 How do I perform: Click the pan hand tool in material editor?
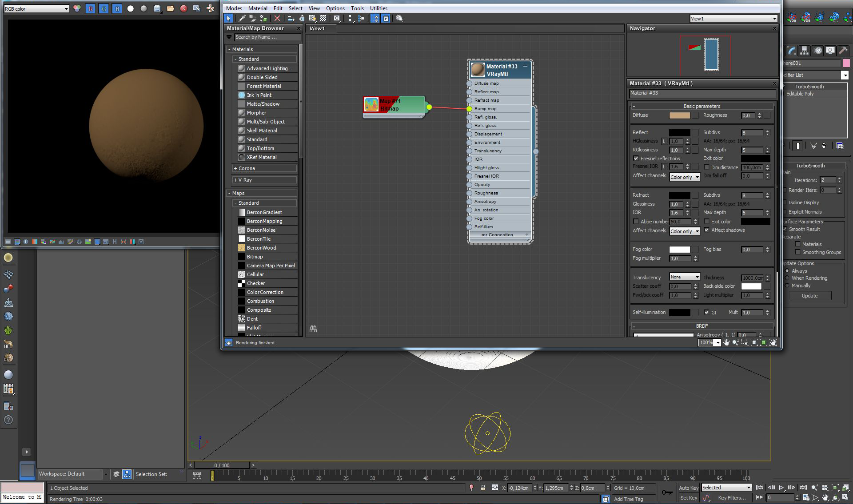(727, 342)
